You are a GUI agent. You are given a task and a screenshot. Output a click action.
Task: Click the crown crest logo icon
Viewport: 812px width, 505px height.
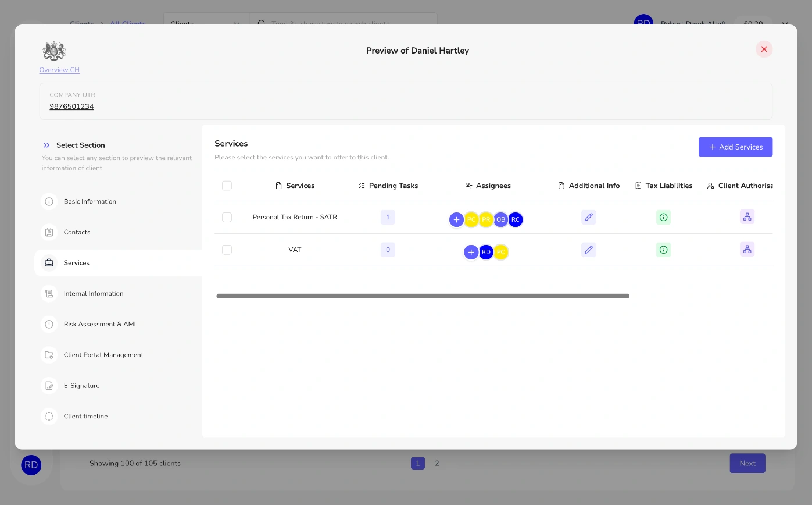tap(54, 51)
